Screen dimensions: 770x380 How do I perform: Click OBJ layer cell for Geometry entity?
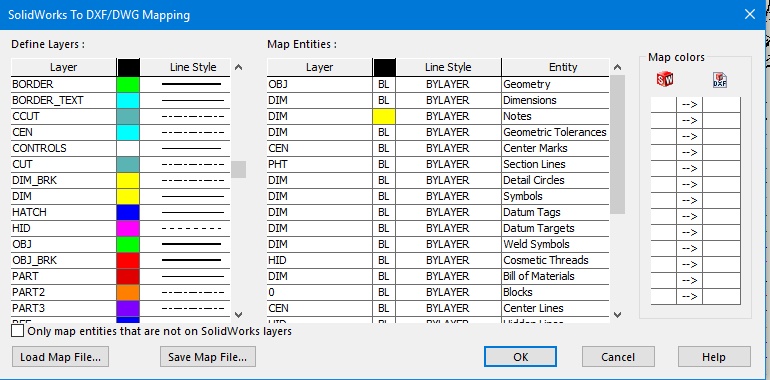coord(319,84)
